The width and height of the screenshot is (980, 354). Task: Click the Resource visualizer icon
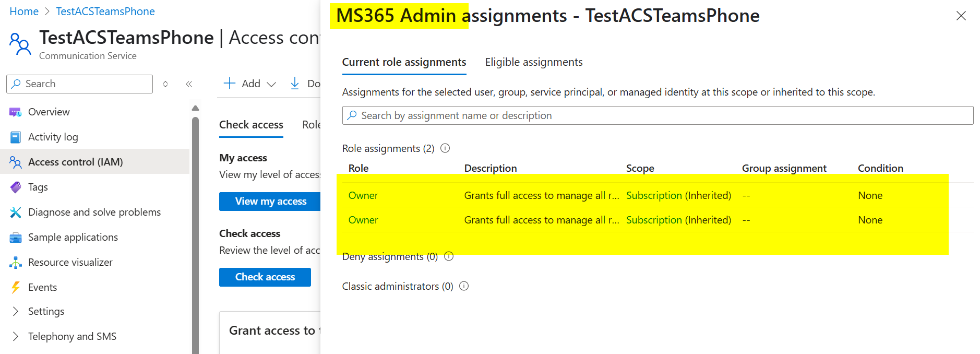(16, 262)
